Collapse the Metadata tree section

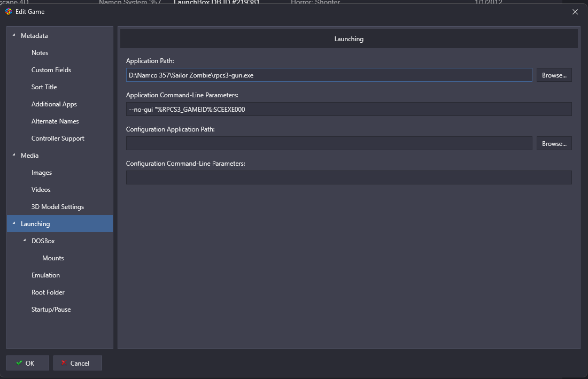tap(14, 35)
